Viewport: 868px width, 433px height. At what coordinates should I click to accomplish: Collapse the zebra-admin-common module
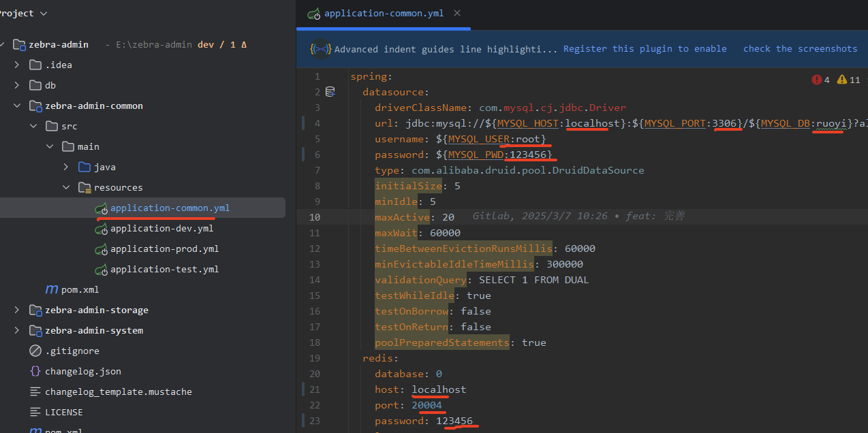pos(17,106)
